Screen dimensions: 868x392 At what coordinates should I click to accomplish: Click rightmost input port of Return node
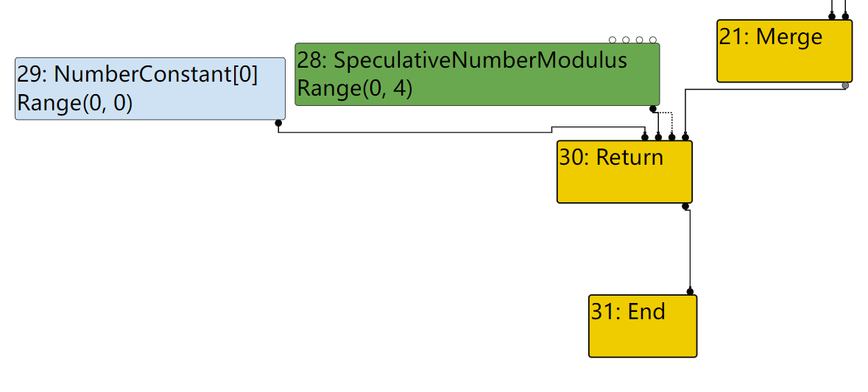[x=685, y=137]
